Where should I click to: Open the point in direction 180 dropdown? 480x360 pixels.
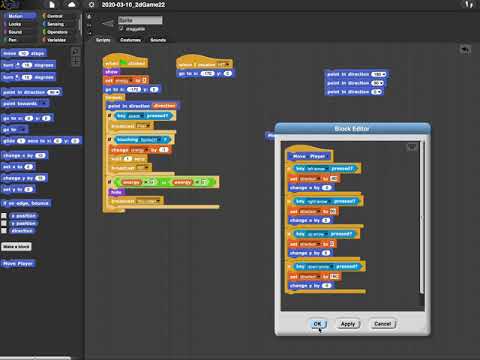pos(384,74)
